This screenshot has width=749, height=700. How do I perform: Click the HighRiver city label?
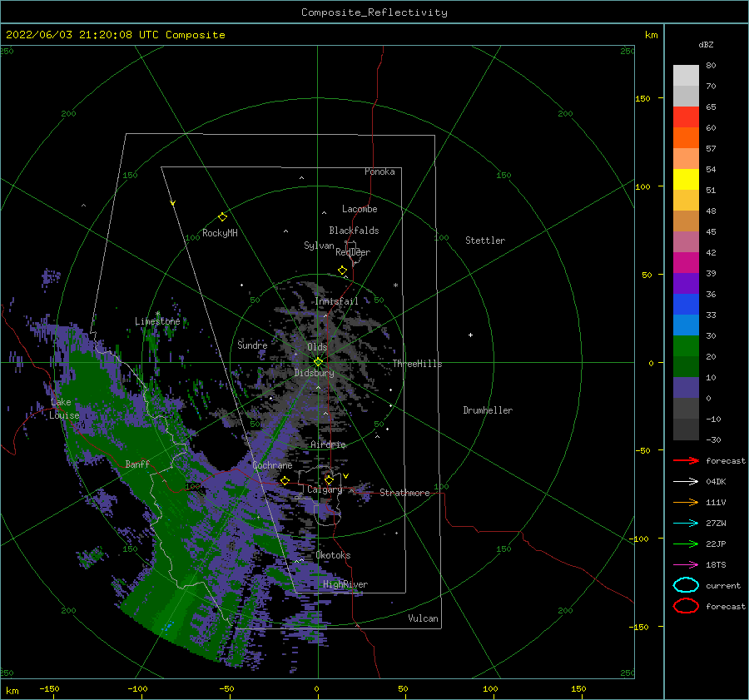[345, 584]
